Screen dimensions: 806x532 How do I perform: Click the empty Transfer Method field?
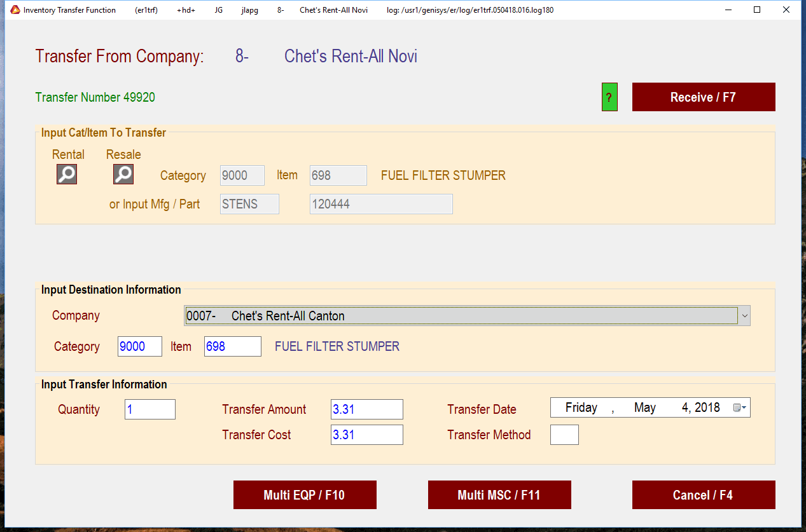(x=564, y=435)
